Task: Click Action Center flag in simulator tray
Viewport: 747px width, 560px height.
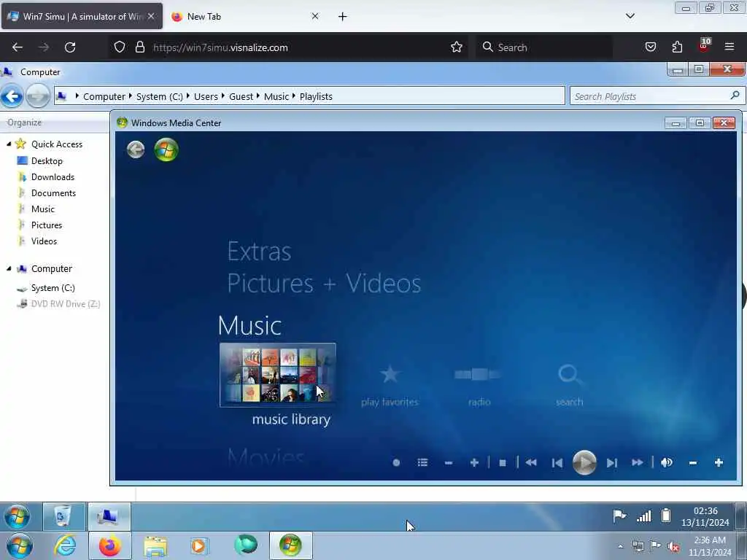Action: click(619, 516)
